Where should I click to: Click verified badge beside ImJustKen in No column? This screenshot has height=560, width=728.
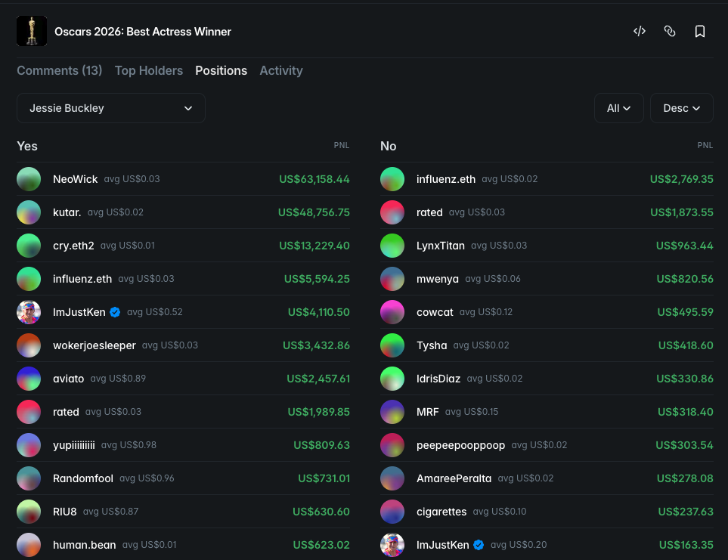coord(479,545)
